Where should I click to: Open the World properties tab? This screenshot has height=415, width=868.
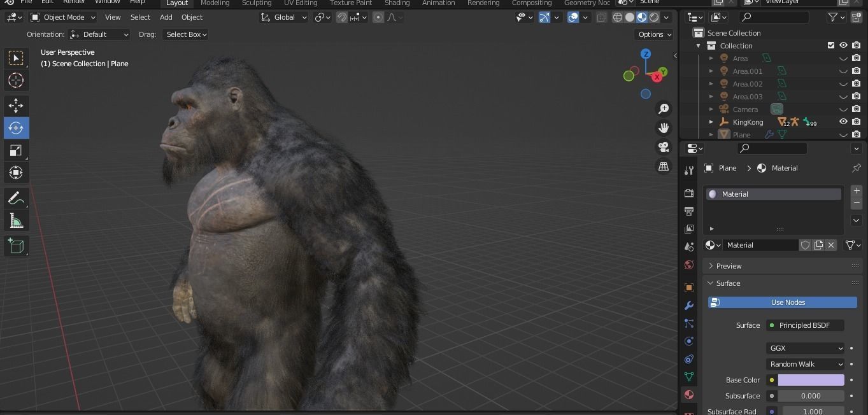click(688, 264)
